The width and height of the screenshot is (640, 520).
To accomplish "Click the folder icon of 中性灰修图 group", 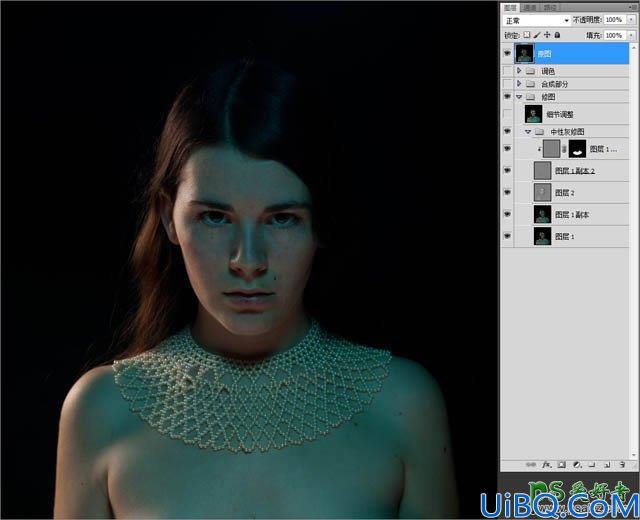I will pyautogui.click(x=539, y=132).
